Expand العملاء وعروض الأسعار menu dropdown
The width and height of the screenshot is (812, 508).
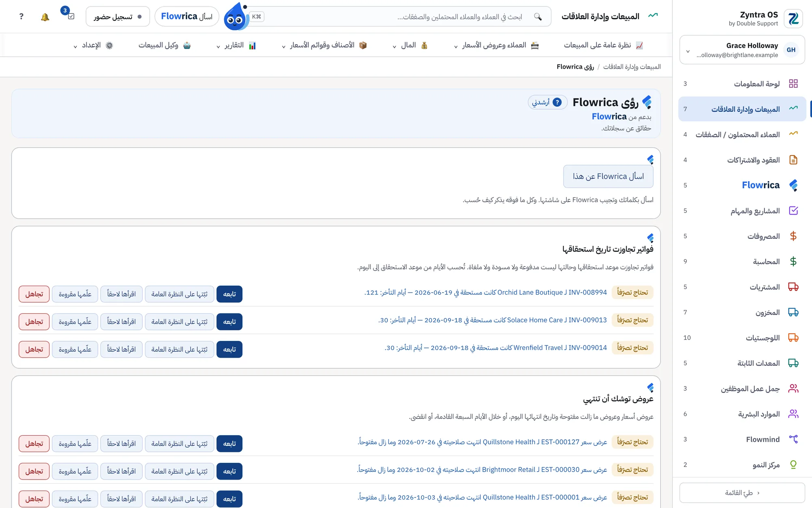click(497, 45)
